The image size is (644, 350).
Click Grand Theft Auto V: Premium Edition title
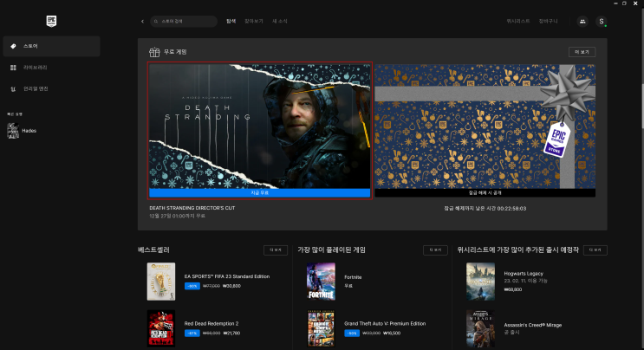(x=385, y=324)
